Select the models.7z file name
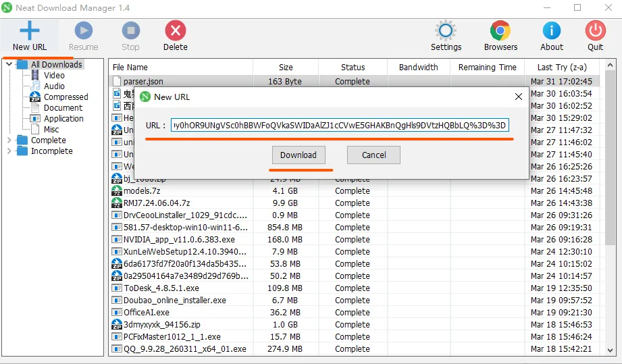 tap(142, 190)
